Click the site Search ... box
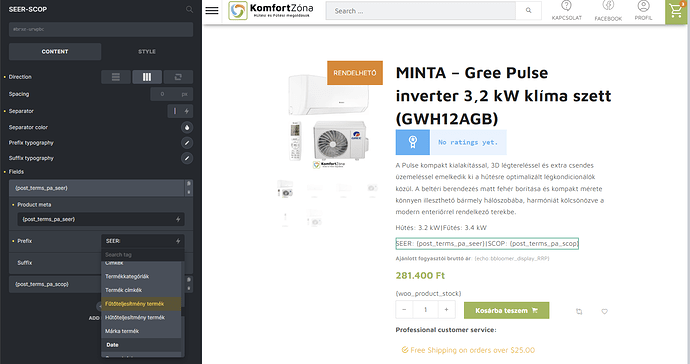Image resolution: width=690 pixels, height=364 pixels. [x=421, y=11]
